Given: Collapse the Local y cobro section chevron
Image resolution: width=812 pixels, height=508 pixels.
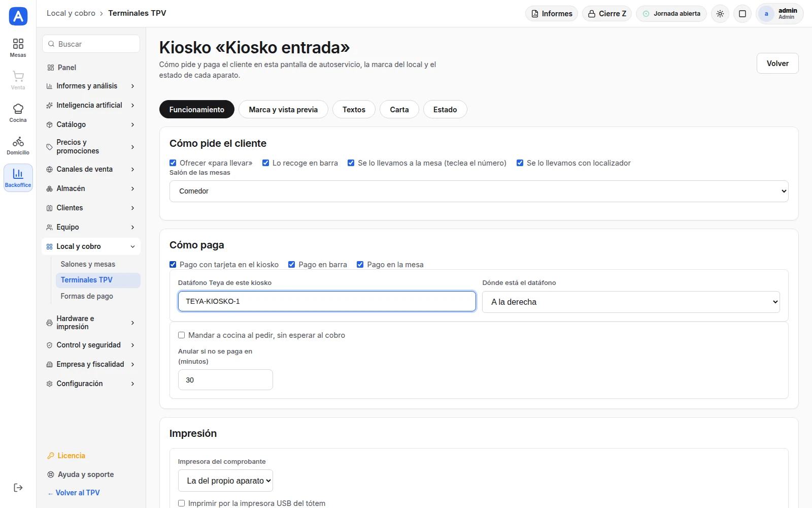Looking at the screenshot, I should tap(132, 247).
